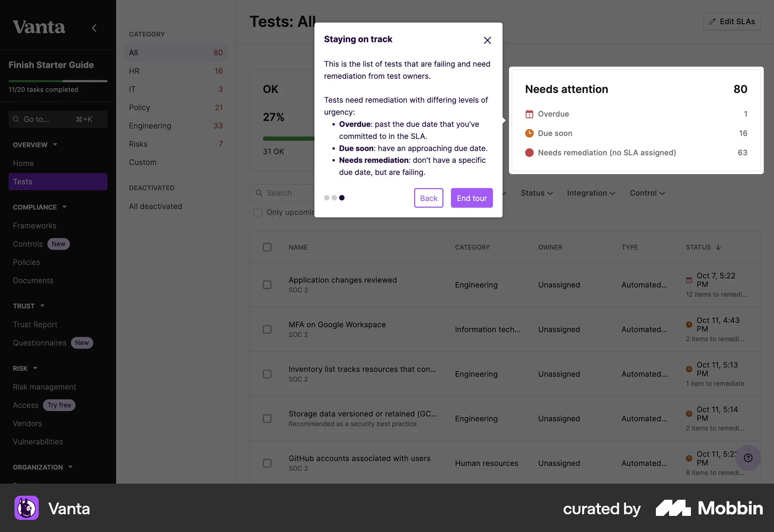Click the Vanta logo in the sidebar
Viewport: 774px width, 532px height.
point(39,27)
